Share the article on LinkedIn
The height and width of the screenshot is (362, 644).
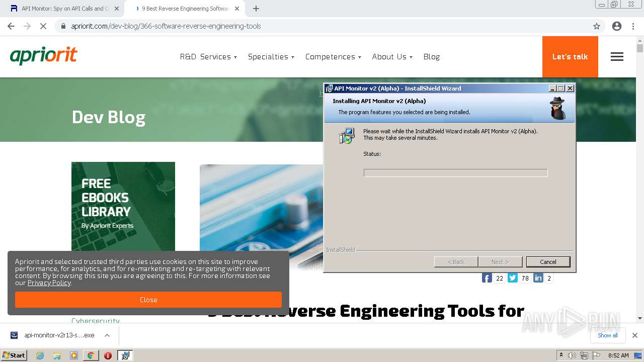(x=538, y=278)
